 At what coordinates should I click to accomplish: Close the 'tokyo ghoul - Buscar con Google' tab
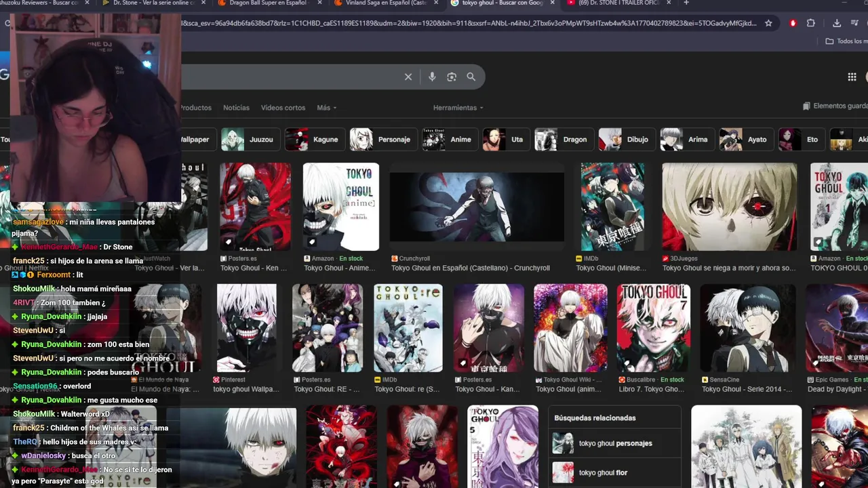pyautogui.click(x=553, y=3)
